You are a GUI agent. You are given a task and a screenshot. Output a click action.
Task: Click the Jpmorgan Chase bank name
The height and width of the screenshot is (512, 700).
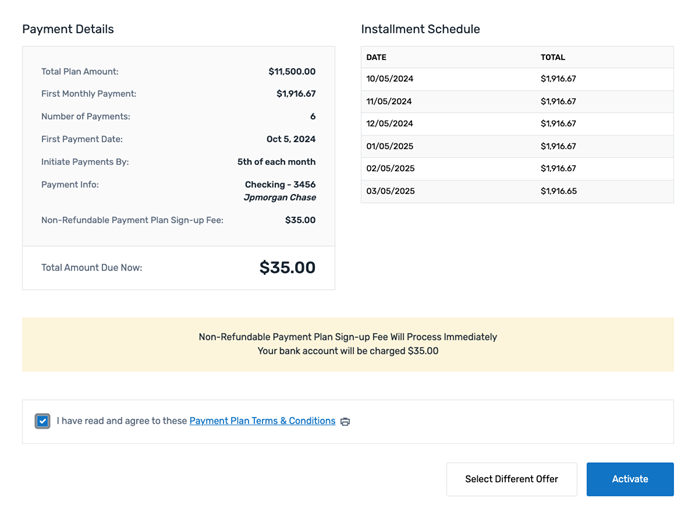(x=279, y=198)
